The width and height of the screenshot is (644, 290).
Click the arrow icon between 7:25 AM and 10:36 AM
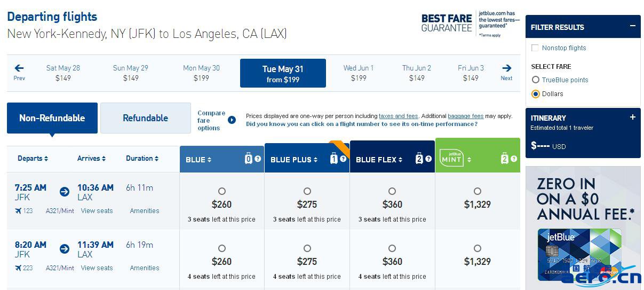point(65,192)
